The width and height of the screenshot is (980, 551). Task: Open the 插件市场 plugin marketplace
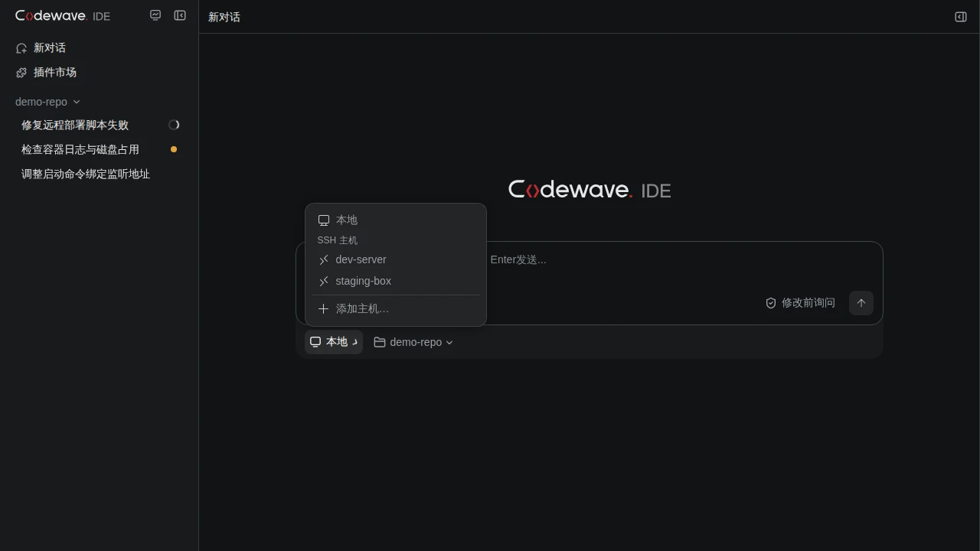point(99,72)
